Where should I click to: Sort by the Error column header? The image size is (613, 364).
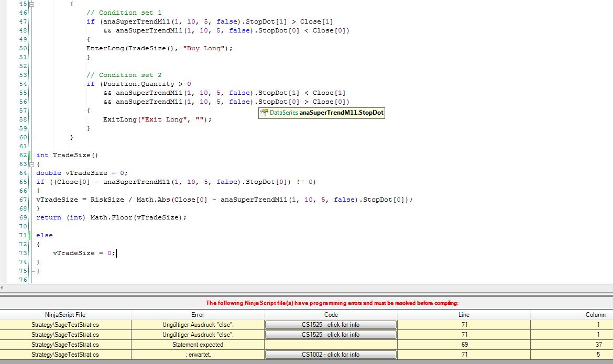pos(198,315)
